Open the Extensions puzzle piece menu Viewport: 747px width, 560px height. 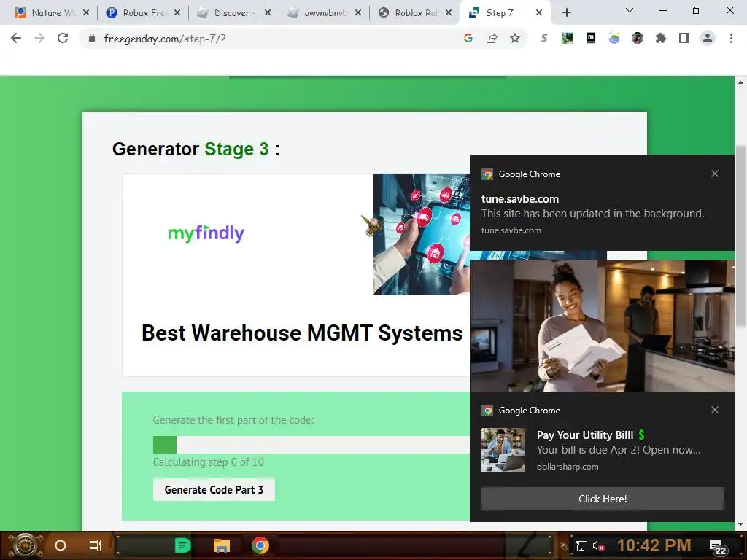660,38
